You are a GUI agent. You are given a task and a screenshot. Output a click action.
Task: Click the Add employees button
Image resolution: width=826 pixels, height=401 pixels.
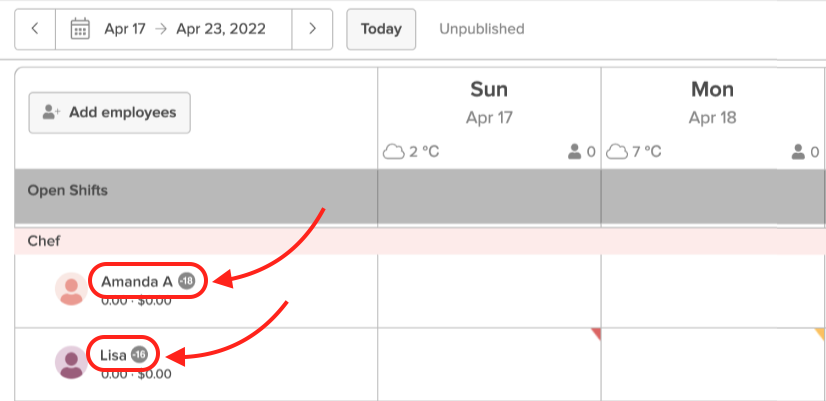pos(110,113)
